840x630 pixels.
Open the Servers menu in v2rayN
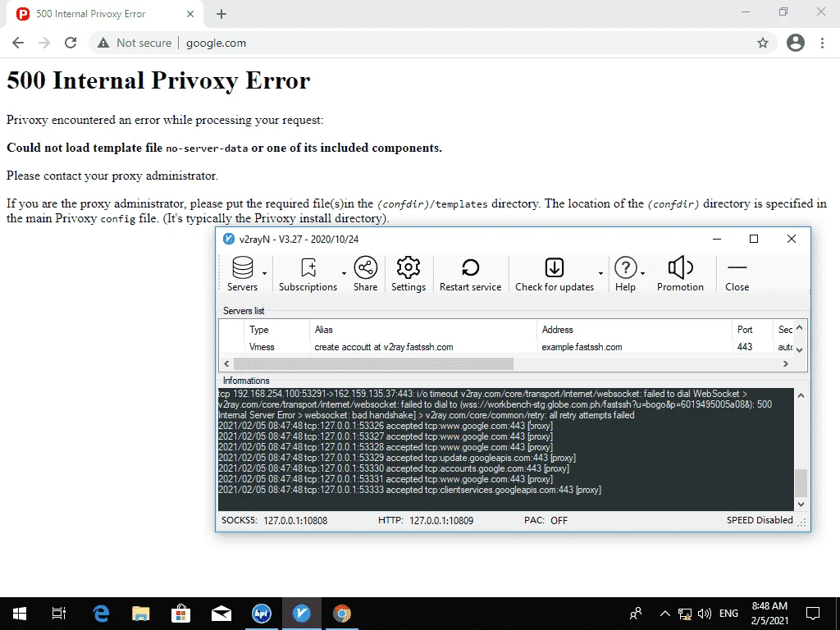coord(242,274)
